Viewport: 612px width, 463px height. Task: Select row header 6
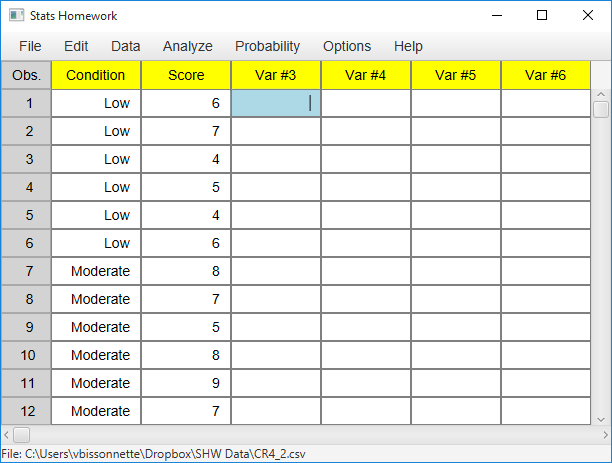pos(26,243)
